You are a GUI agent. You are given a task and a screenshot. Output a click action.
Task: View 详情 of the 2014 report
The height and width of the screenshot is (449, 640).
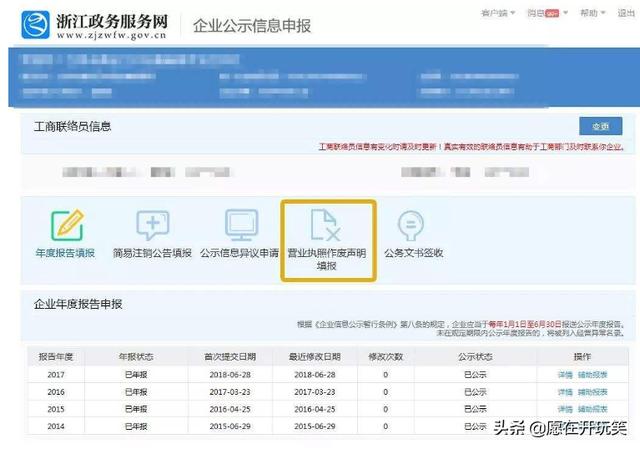click(x=565, y=426)
